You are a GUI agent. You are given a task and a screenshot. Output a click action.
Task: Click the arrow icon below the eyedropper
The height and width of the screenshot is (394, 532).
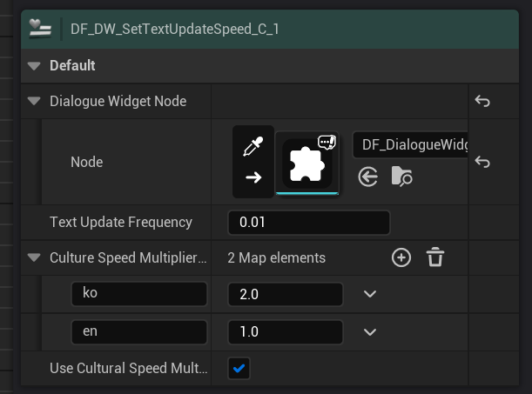253,177
